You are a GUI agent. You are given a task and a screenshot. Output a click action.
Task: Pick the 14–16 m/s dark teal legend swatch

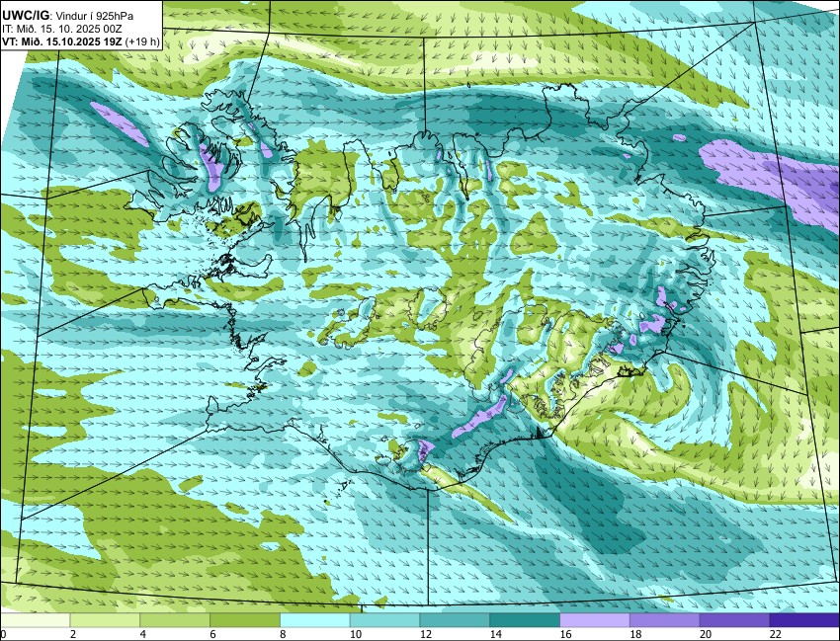(x=525, y=620)
